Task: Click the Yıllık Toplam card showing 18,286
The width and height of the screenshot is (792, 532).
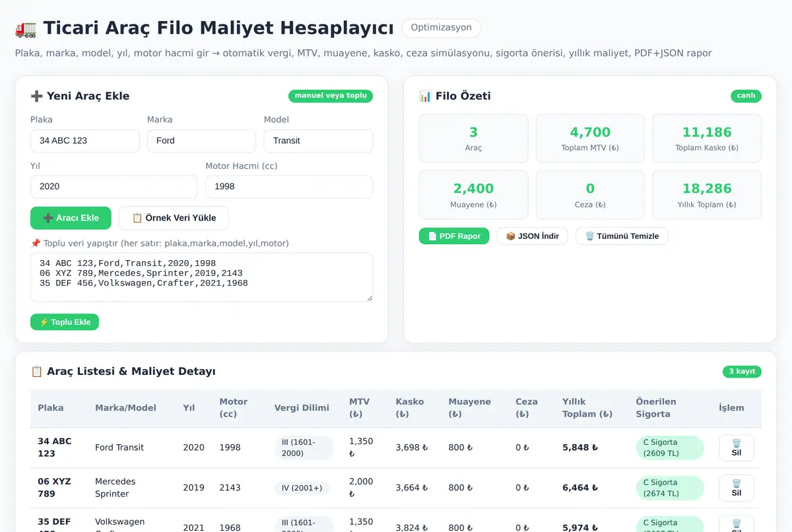Action: 707,195
